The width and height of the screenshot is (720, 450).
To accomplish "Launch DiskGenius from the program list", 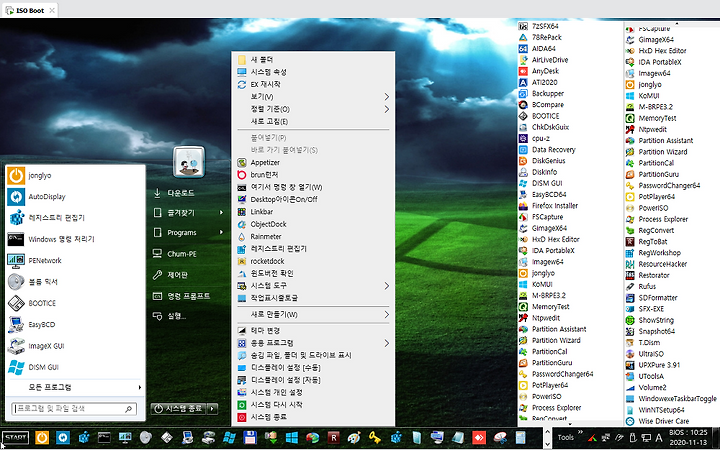I will (542, 161).
